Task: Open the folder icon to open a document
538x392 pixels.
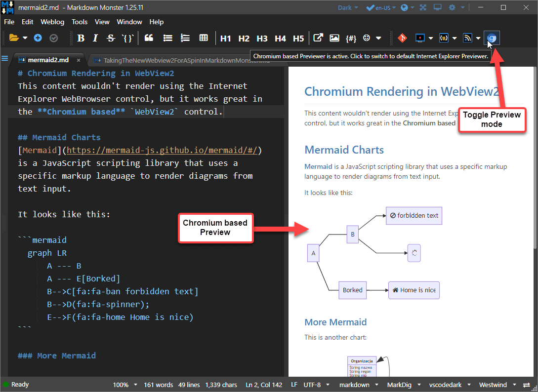Action: [x=14, y=38]
